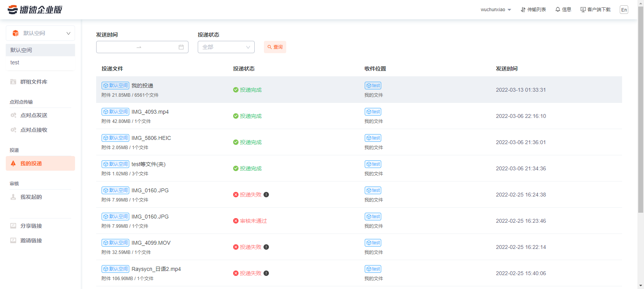Viewport: 644px width, 289px height.
Task: Click 默认空间 tag on test等文件(夹) row
Action: coord(115,164)
